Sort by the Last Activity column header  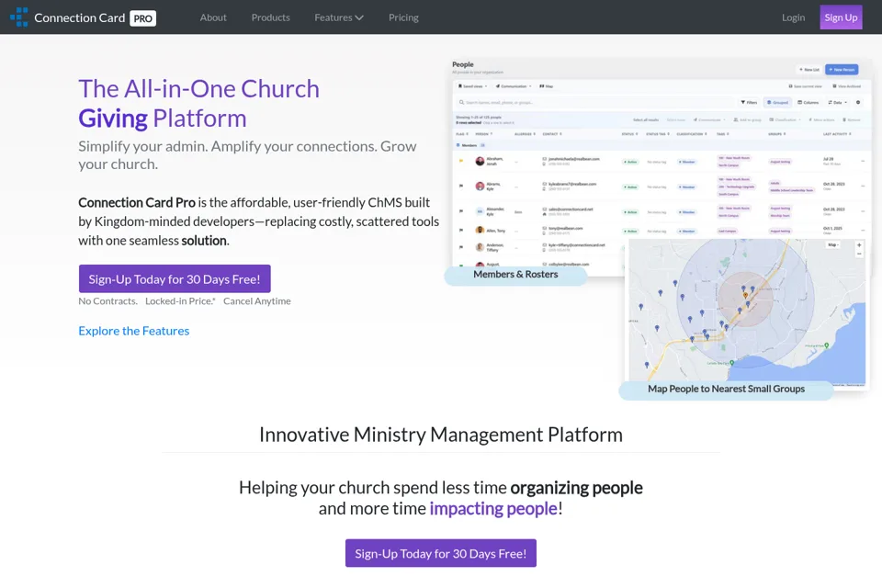[837, 134]
